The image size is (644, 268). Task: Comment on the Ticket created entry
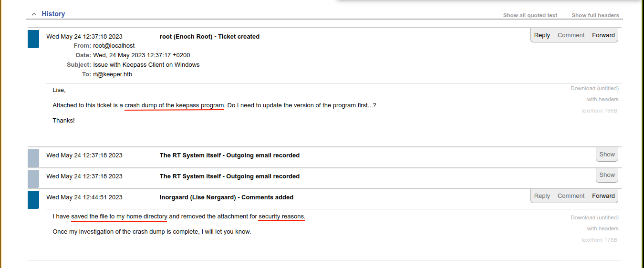pos(571,35)
